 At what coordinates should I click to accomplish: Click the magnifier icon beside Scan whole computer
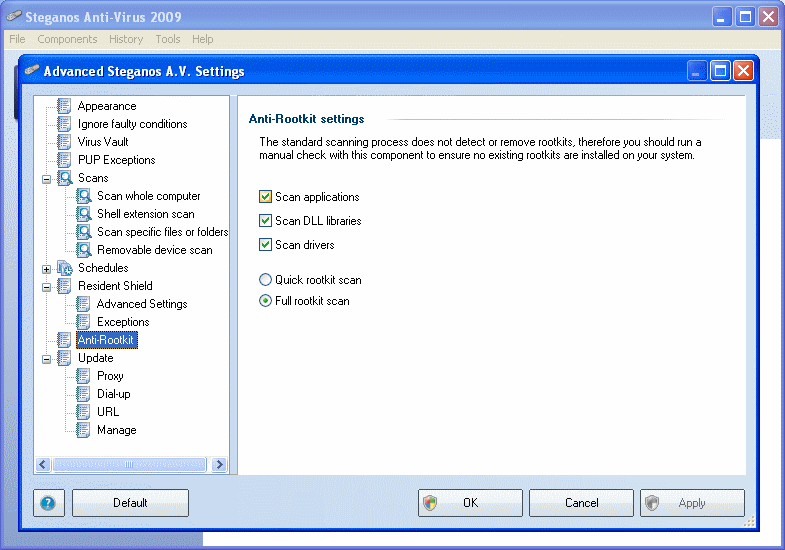84,196
